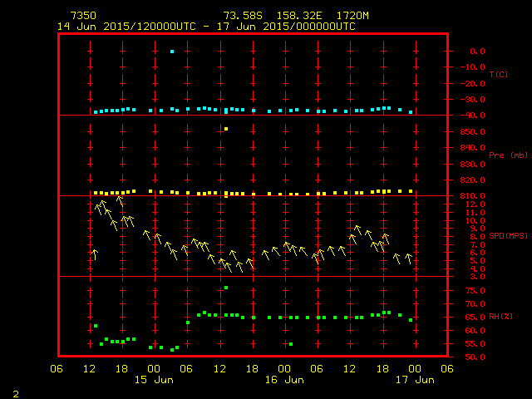Click the number 2 in bottom-left corner
532x399 pixels.
(15, 392)
